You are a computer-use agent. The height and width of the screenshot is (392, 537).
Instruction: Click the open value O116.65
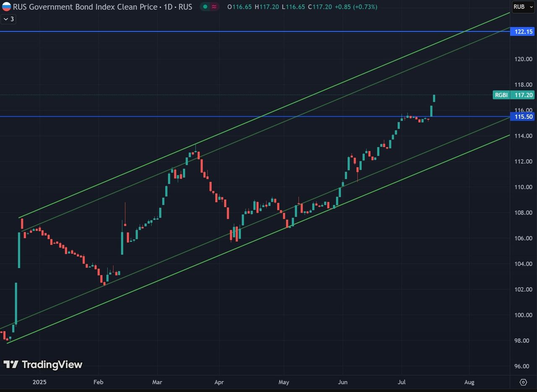point(239,7)
